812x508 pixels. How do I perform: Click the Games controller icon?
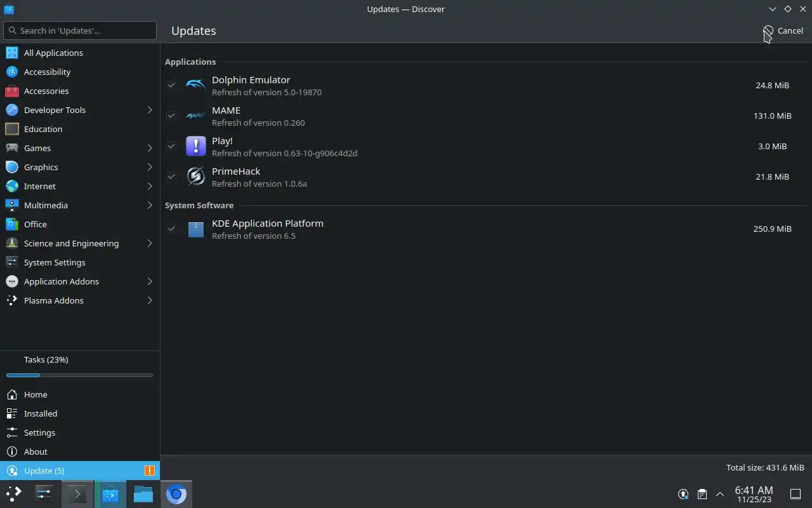[11, 148]
